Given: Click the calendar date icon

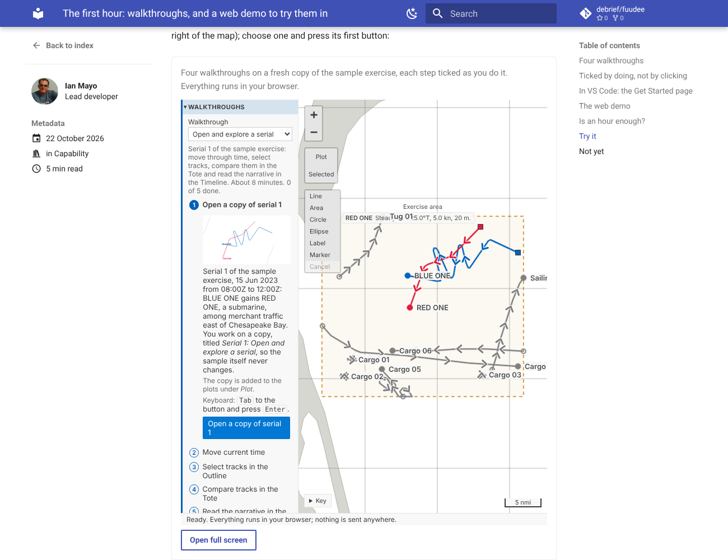Looking at the screenshot, I should point(36,138).
